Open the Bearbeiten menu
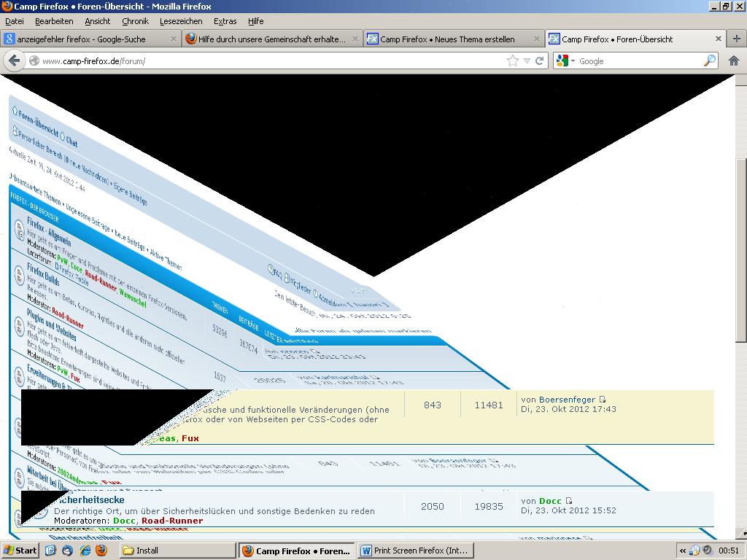The width and height of the screenshot is (747, 560). point(54,21)
